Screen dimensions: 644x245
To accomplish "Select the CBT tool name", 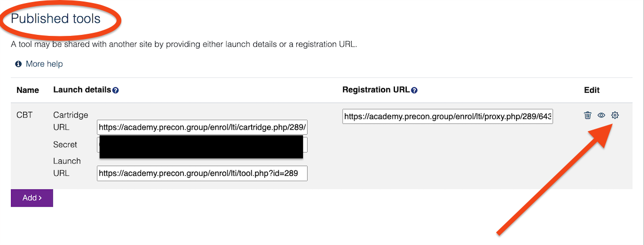I will point(24,115).
